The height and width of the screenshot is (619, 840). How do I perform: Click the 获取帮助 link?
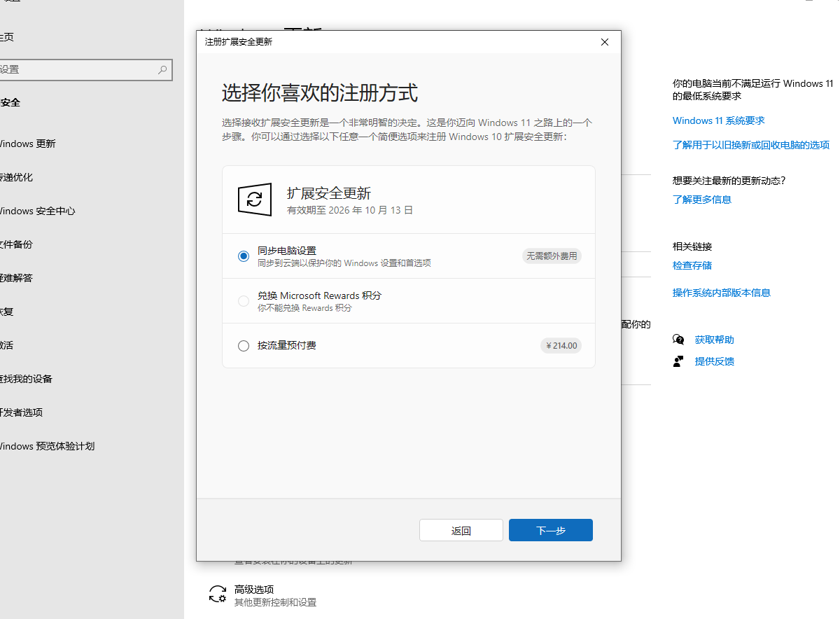click(715, 340)
